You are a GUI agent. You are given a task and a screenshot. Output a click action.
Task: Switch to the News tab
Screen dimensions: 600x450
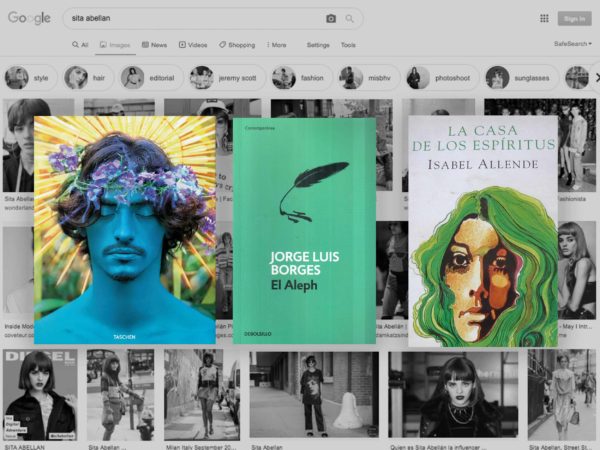(x=154, y=45)
